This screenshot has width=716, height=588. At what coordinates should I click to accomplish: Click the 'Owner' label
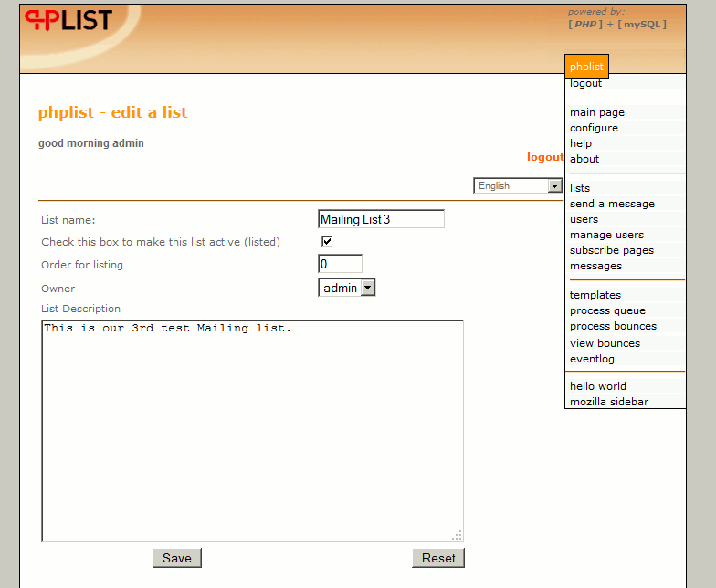58,289
